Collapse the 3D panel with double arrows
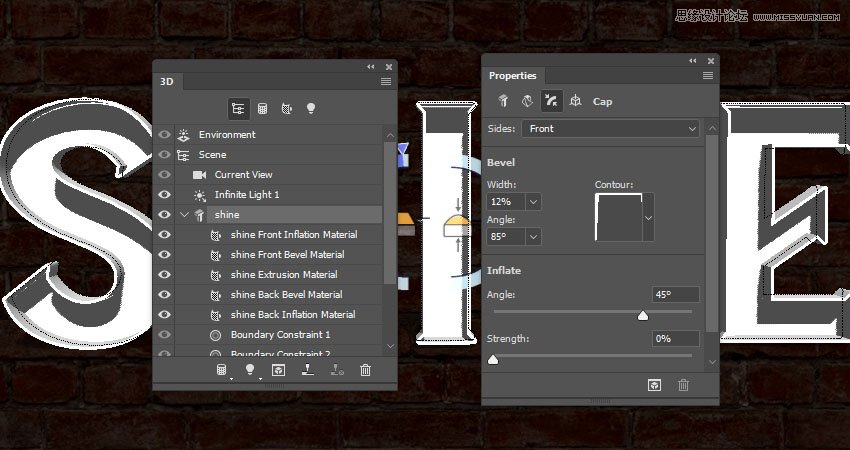Screen dimensions: 850x450 [371, 67]
